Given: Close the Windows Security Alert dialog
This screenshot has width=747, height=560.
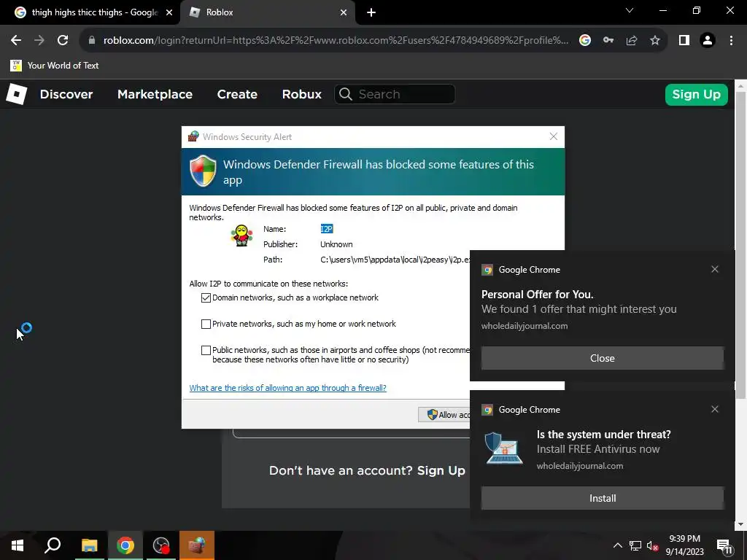Looking at the screenshot, I should pos(553,136).
